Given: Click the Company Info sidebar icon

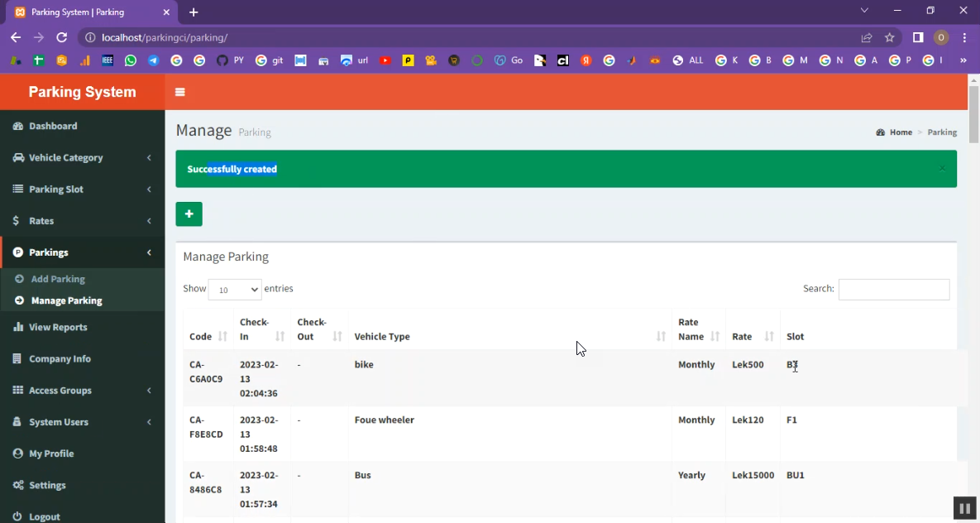Looking at the screenshot, I should point(17,359).
